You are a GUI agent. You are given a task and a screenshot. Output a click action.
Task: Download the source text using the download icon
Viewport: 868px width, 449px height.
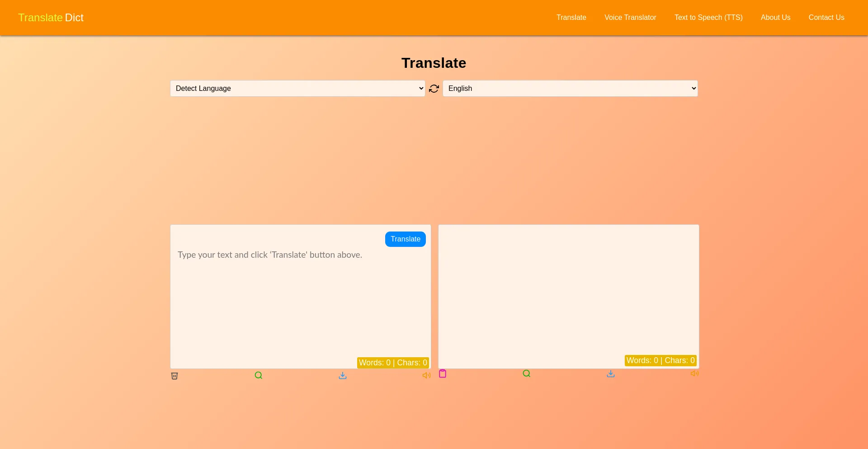pos(343,375)
